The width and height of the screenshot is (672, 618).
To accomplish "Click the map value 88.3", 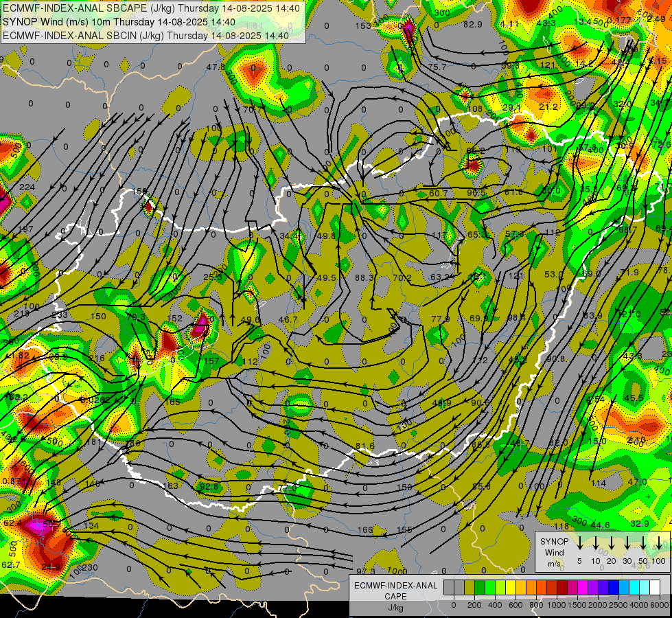I will 364,278.
